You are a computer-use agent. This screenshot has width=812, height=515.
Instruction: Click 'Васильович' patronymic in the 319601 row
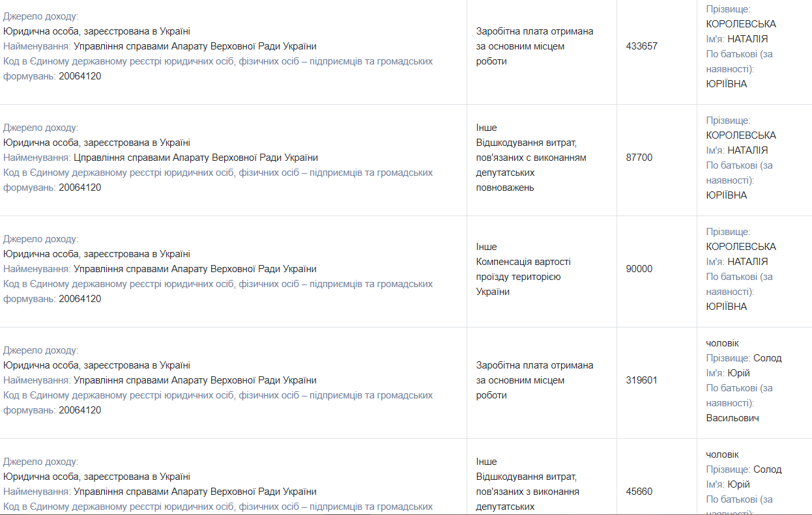coord(732,418)
